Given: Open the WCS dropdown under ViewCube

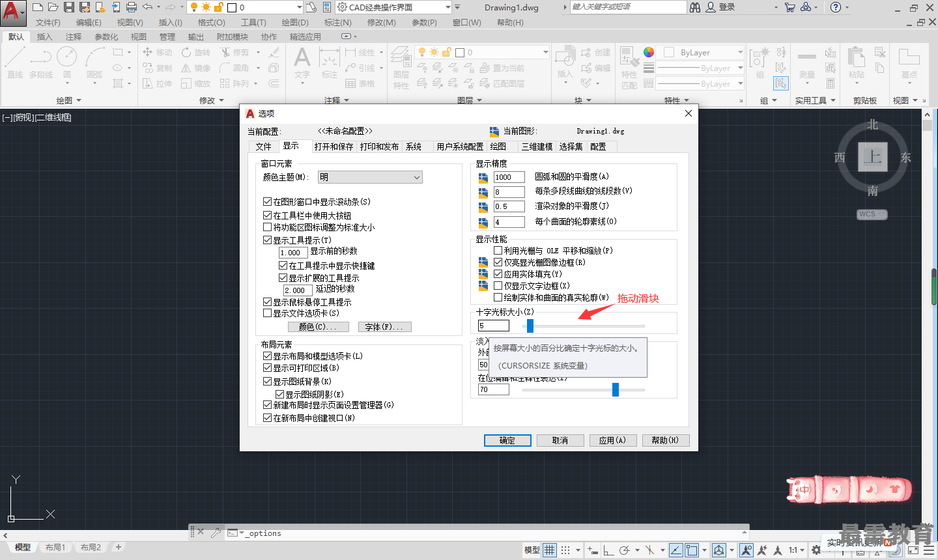Looking at the screenshot, I should pos(872,214).
